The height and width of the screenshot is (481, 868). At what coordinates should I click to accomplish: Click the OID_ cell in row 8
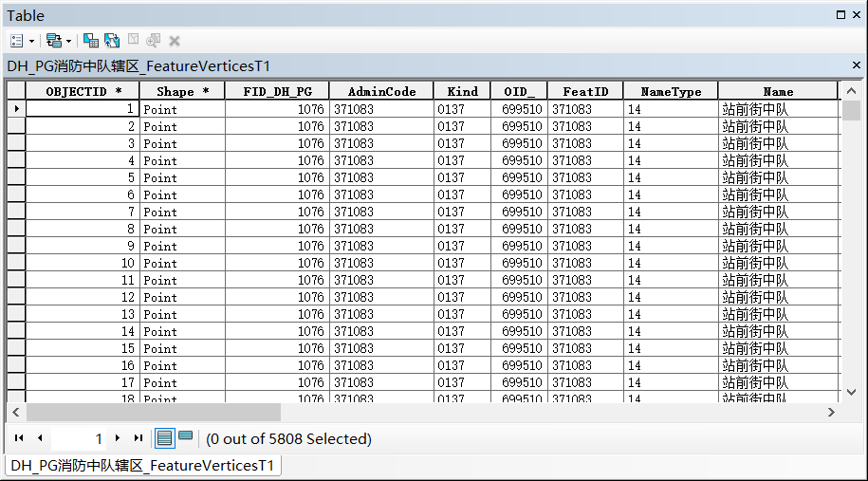[519, 229]
